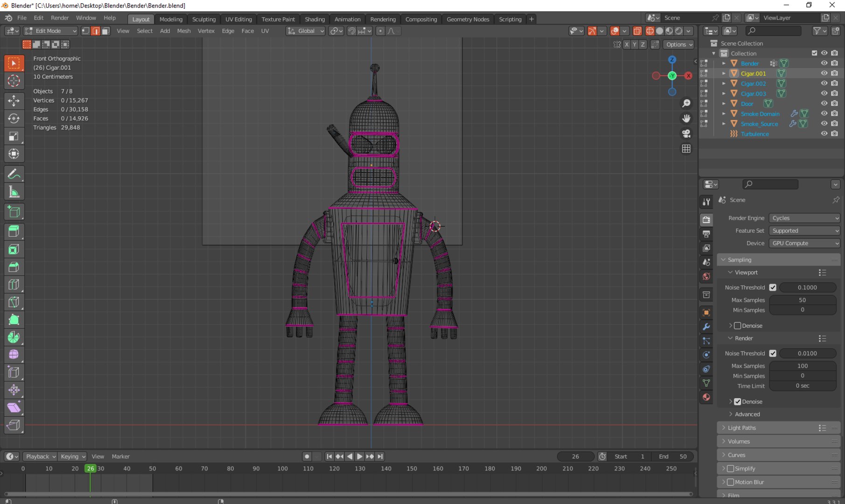Click the pan view hand icon
Viewport: 845px width, 504px height.
(686, 119)
